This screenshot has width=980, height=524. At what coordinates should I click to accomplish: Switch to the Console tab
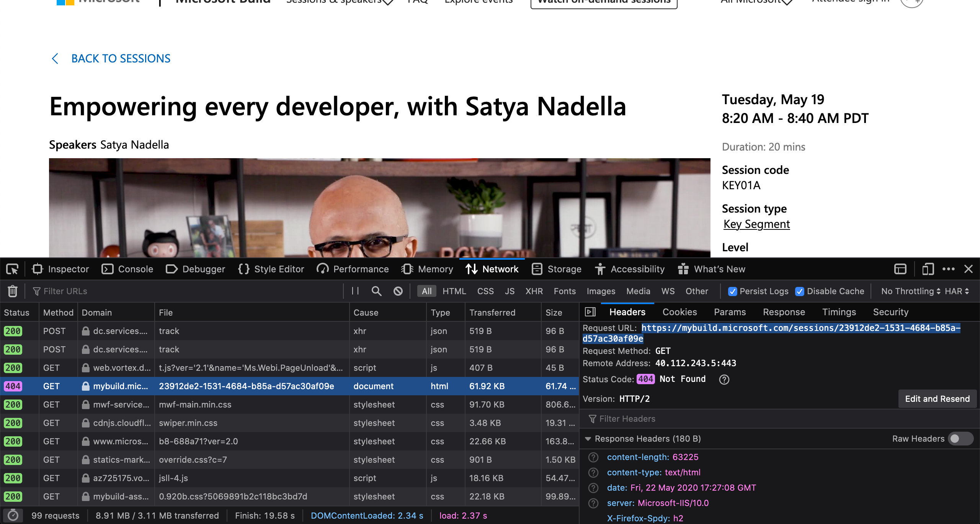[x=127, y=269]
